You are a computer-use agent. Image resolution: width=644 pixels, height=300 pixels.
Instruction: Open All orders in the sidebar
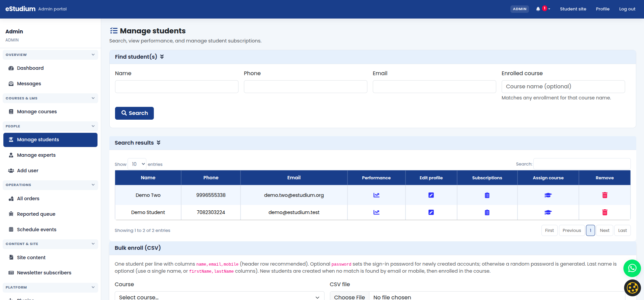[50, 199]
